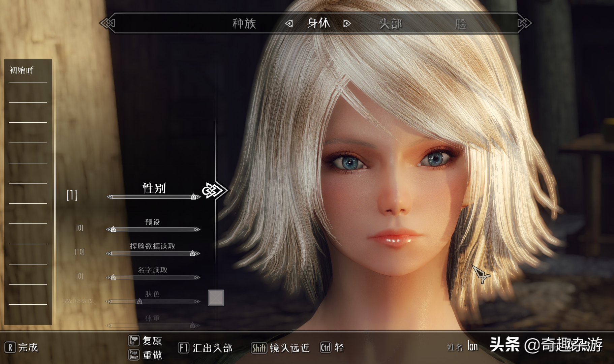The image size is (614, 364).
Task: Click the [10] value beside 捏脸数据读取
Action: point(80,252)
